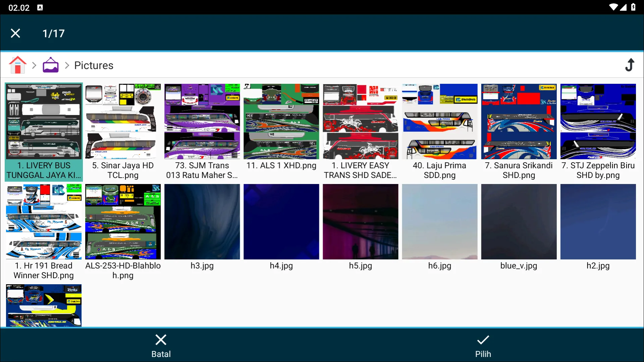This screenshot has height=362, width=644.
Task: Go to home directory icon
Action: point(18,65)
